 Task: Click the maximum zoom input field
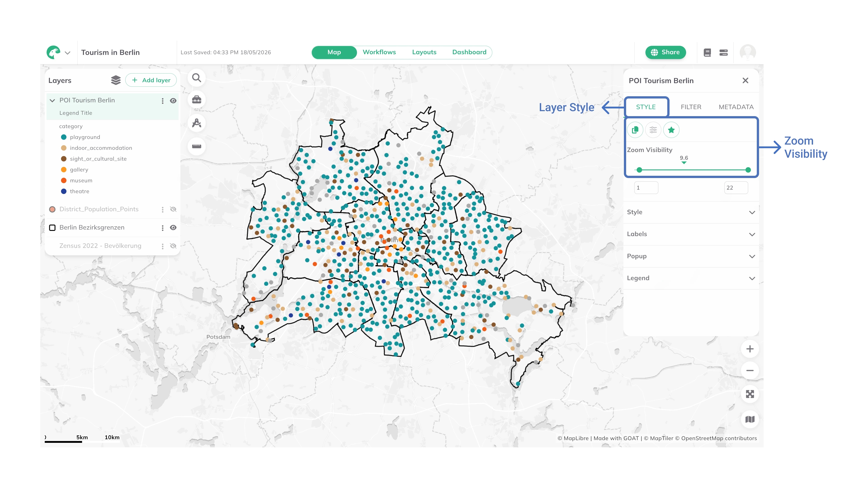pos(736,188)
